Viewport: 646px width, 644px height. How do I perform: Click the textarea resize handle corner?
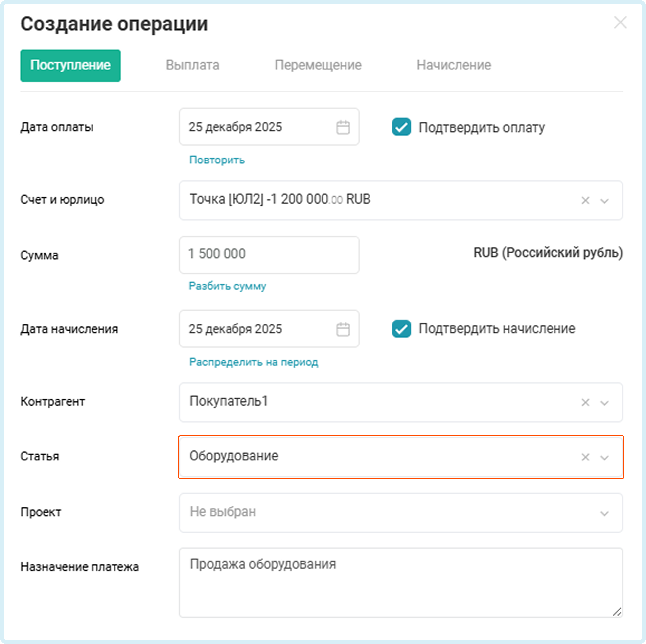coord(617,612)
